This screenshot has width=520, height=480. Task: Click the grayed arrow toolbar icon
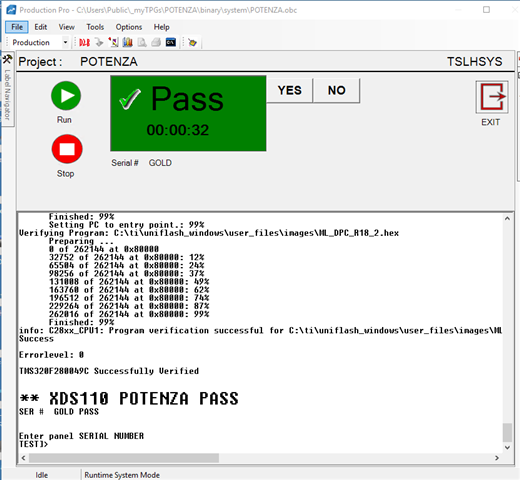99,42
